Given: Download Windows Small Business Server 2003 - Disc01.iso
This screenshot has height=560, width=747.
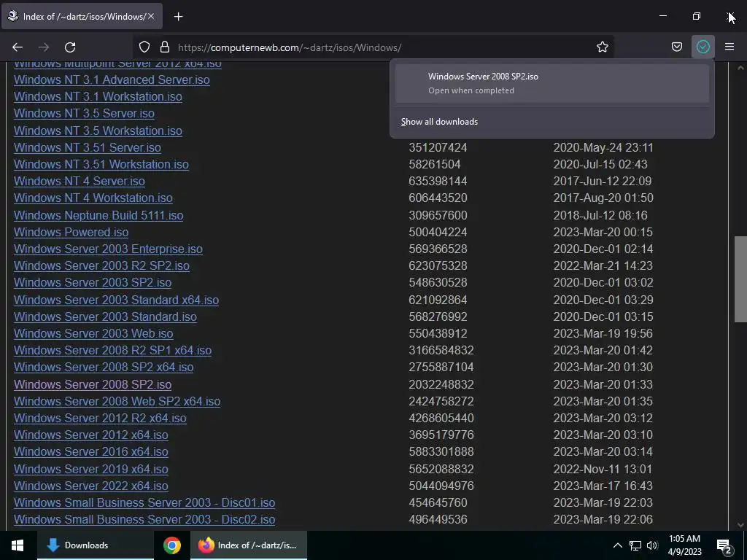Looking at the screenshot, I should [144, 502].
